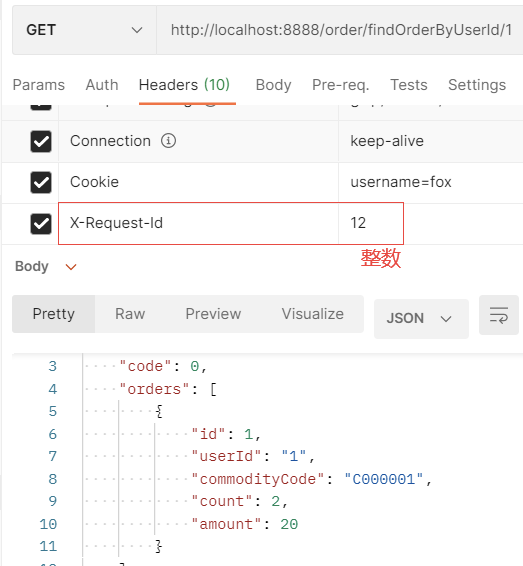
Task: Disable the X-Request-Id header checkbox
Action: coord(41,224)
